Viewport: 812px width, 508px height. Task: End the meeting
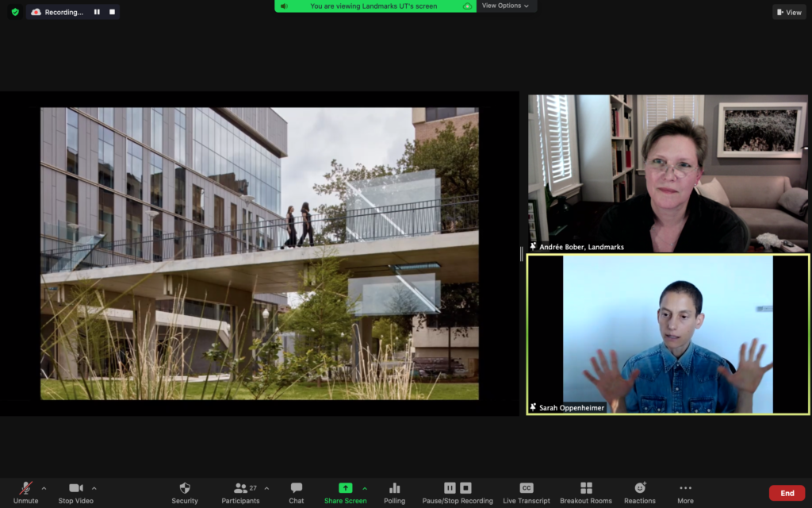(786, 492)
